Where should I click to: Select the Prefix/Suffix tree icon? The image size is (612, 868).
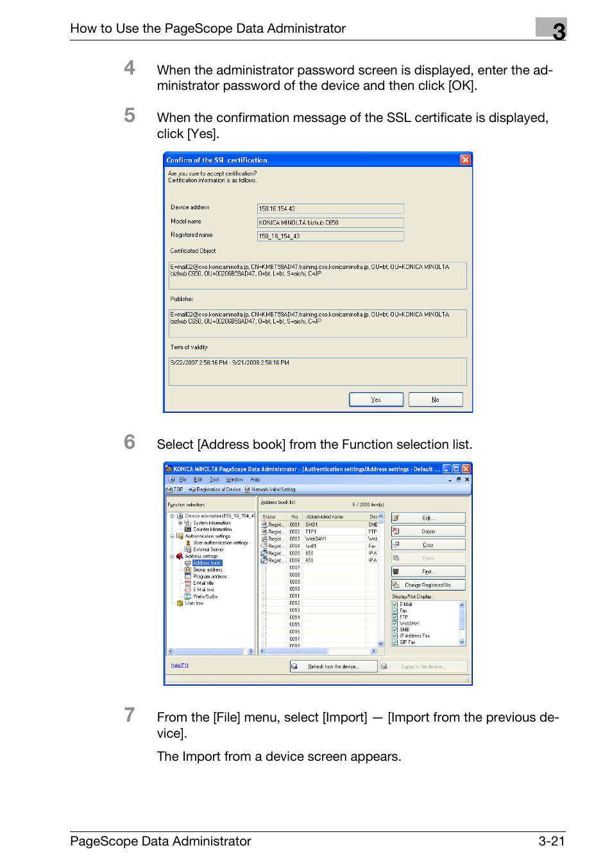[x=188, y=596]
